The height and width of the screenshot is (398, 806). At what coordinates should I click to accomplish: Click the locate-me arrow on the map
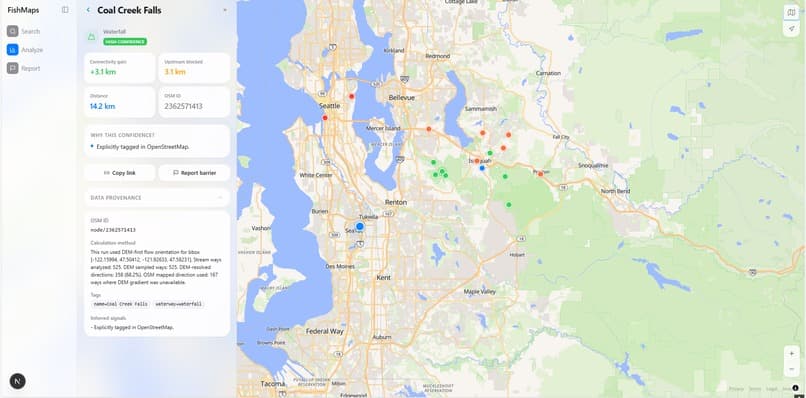tap(791, 29)
